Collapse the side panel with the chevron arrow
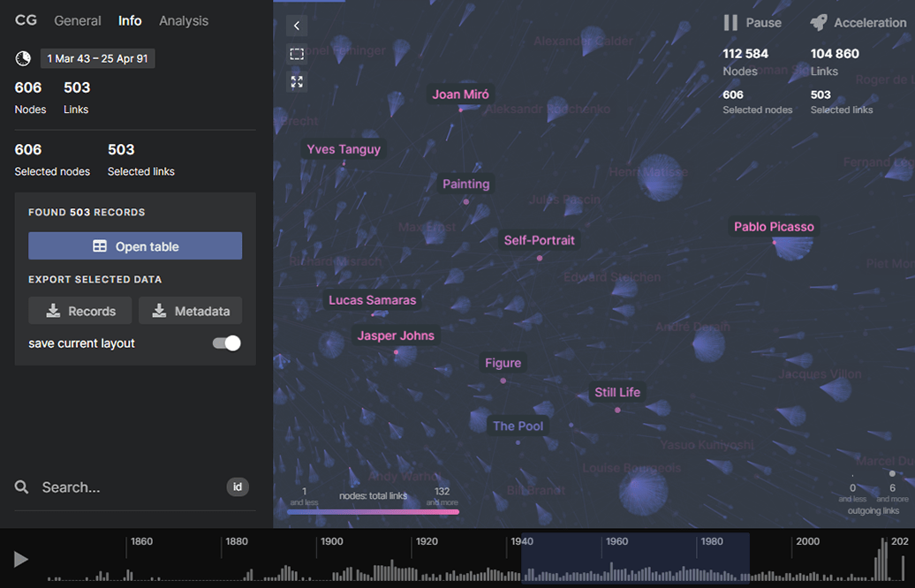Screen dimensions: 915x588 pyautogui.click(x=297, y=26)
